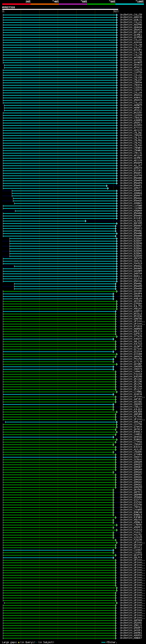146x644 pixels.
Task: Select the UniRef100_O77478 label
Action: (x=131, y=337)
